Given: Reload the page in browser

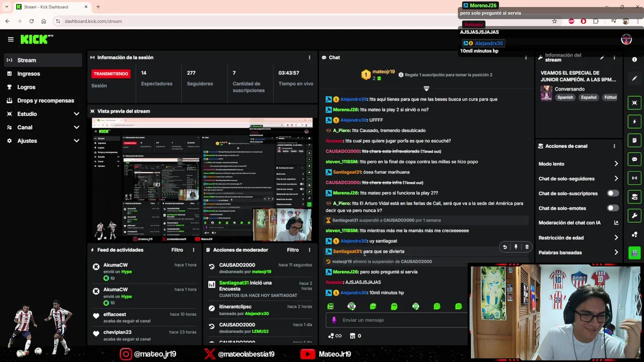Looking at the screenshot, I should coord(31,21).
